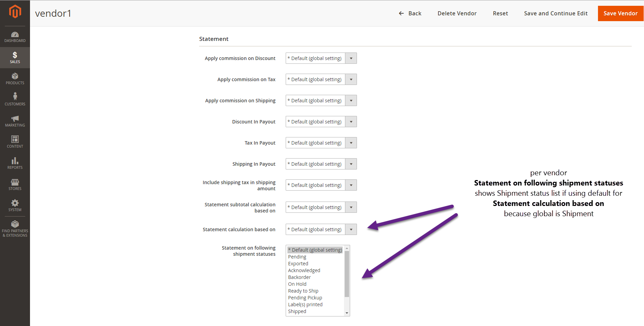Click the Reset button
Screen dimensions: 644x326
coord(500,13)
